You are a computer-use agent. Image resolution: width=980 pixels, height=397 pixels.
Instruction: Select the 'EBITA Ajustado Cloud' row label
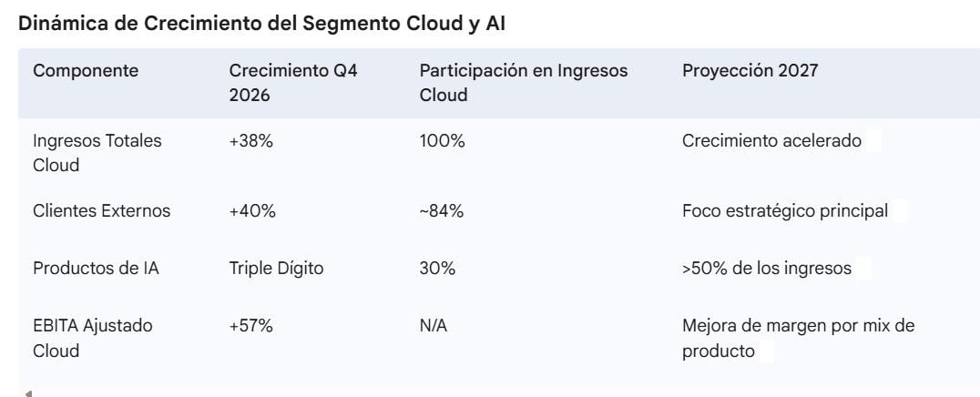click(x=93, y=338)
